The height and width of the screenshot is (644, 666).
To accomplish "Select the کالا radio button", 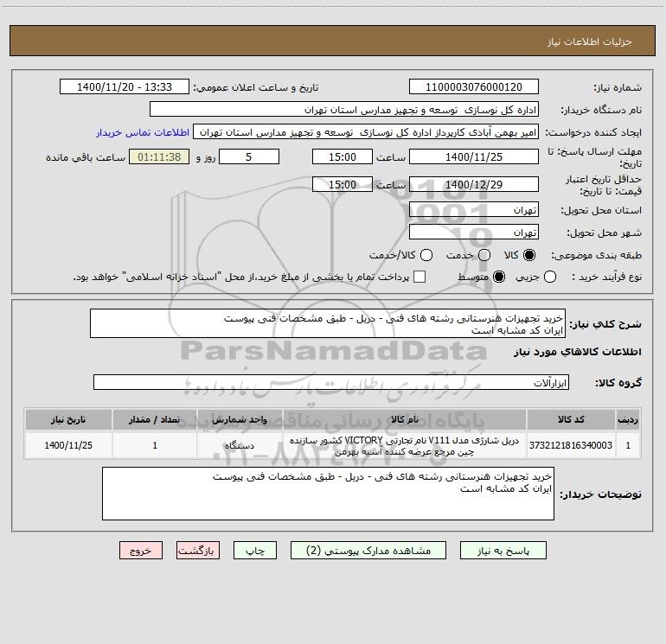I will click(x=529, y=255).
